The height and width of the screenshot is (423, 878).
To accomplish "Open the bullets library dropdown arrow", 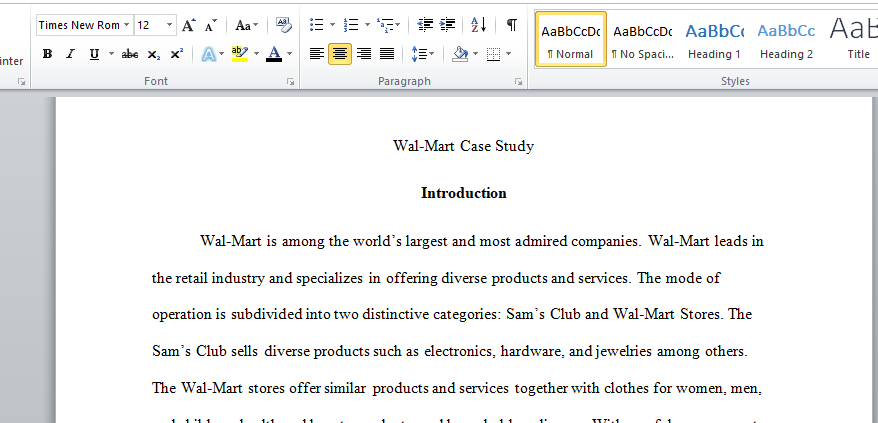I will (x=332, y=25).
